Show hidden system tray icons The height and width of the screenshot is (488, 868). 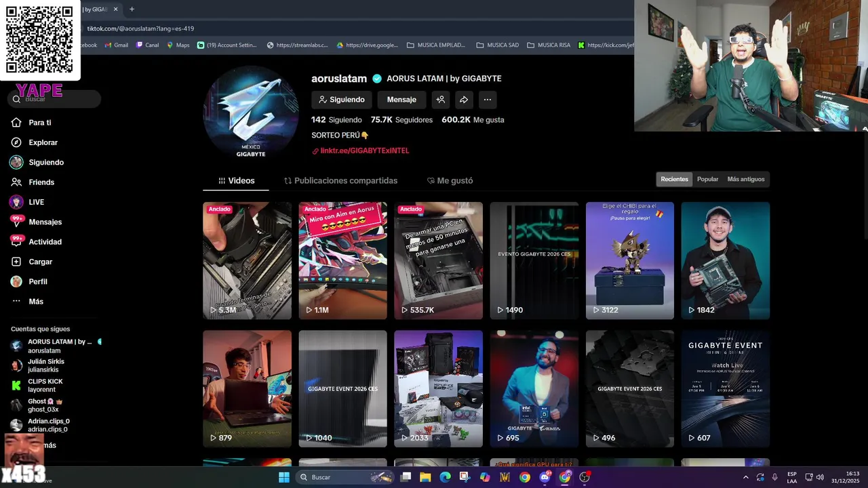pos(745,477)
